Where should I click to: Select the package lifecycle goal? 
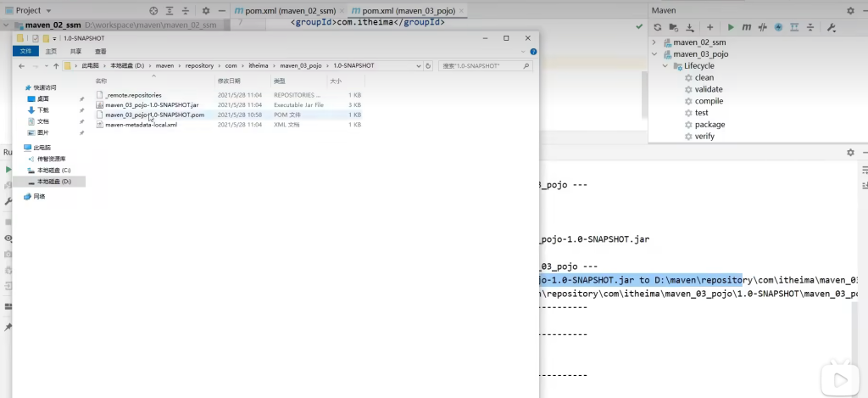[x=709, y=125]
